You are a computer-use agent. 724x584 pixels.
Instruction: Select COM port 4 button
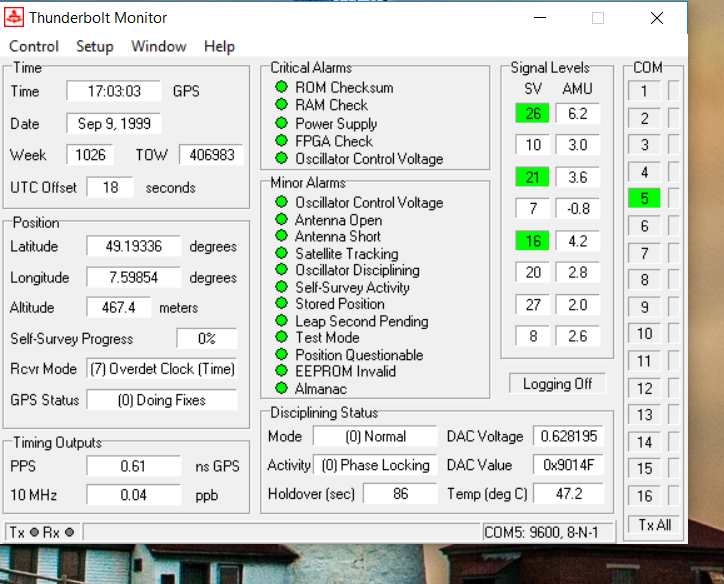[644, 172]
